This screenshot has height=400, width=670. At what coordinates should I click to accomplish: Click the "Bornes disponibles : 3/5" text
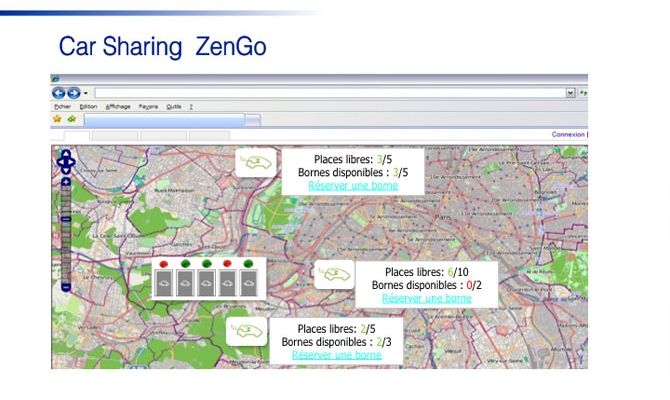pos(353,173)
